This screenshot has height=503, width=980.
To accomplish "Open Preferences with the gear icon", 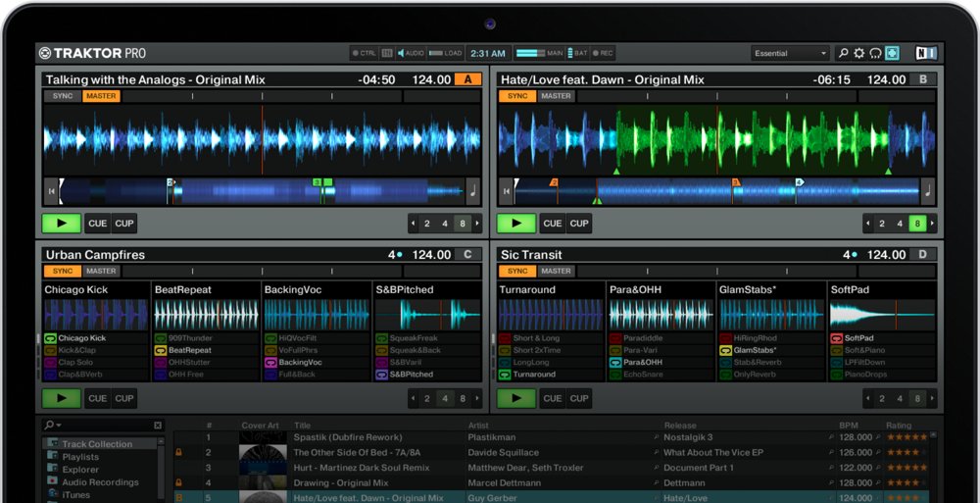I will (x=859, y=53).
